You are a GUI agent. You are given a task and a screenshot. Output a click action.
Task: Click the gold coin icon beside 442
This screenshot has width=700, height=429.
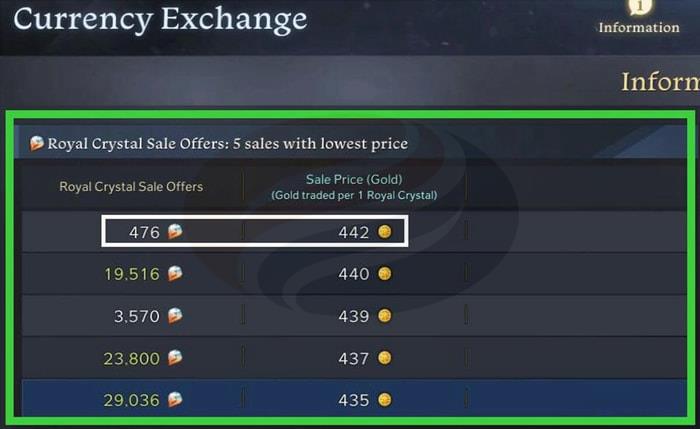[x=385, y=232]
